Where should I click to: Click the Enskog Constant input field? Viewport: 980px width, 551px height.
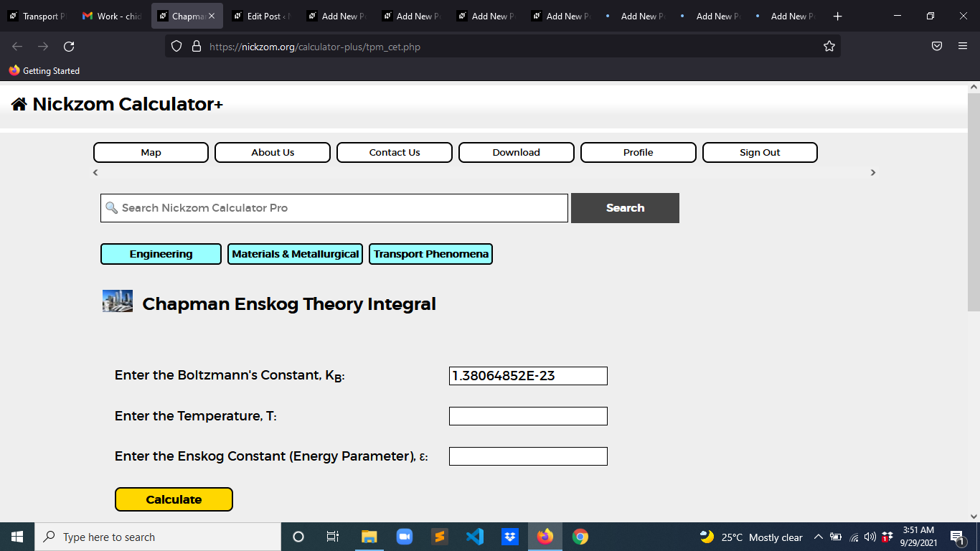528,456
